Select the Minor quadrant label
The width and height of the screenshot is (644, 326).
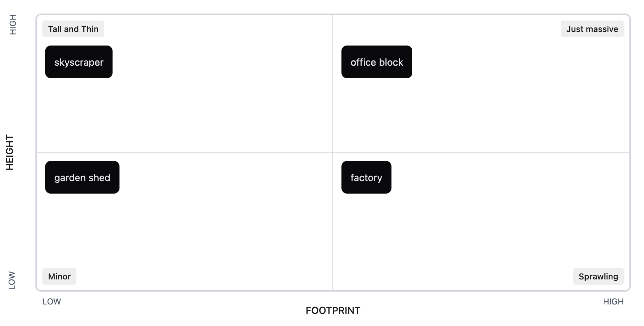[59, 276]
